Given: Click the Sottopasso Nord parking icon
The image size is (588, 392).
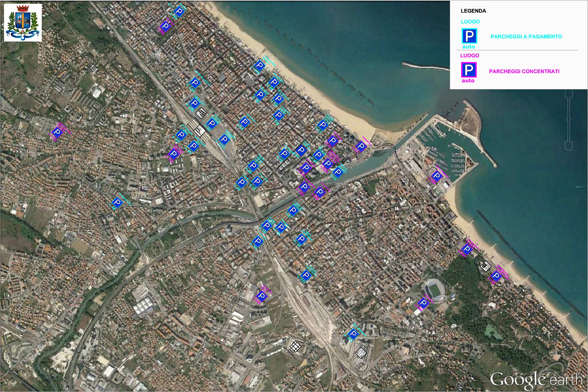Looking at the screenshot, I should point(181,134).
